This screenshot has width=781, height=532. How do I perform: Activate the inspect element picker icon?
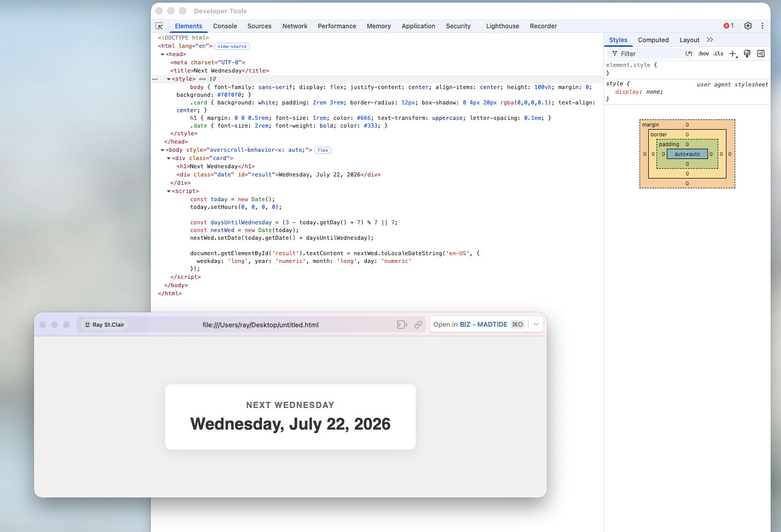pos(159,26)
